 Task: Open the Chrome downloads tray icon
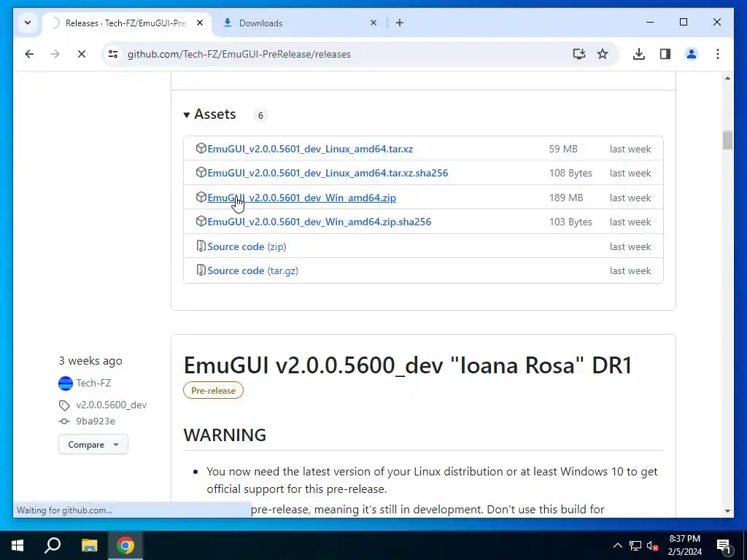[x=639, y=54]
